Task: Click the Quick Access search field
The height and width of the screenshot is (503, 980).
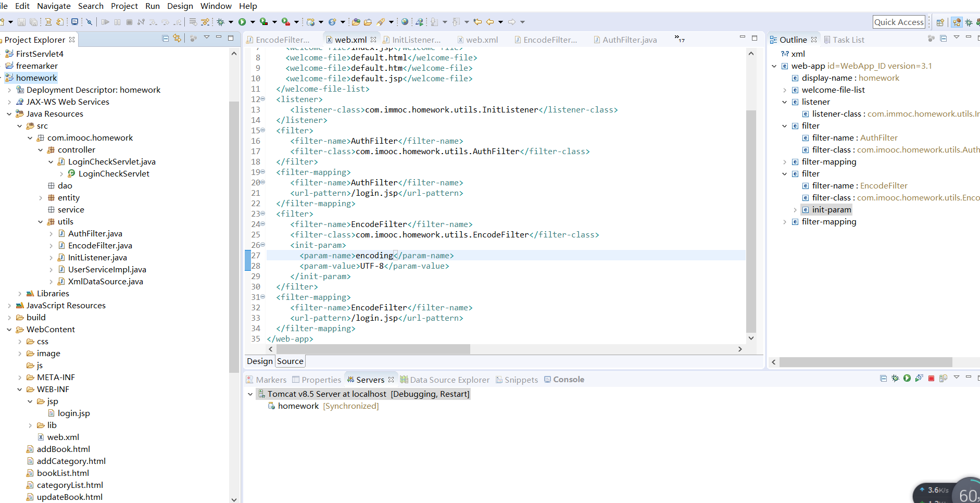Action: coord(899,22)
